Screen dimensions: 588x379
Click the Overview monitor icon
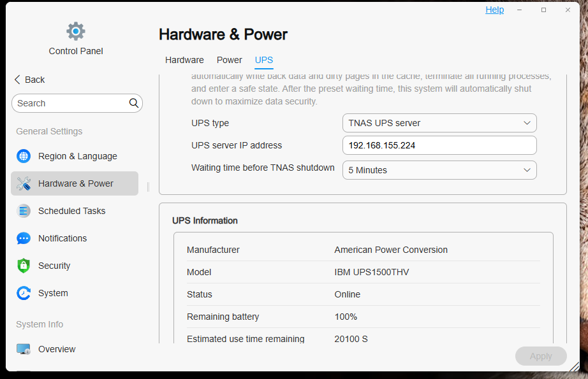(24, 349)
